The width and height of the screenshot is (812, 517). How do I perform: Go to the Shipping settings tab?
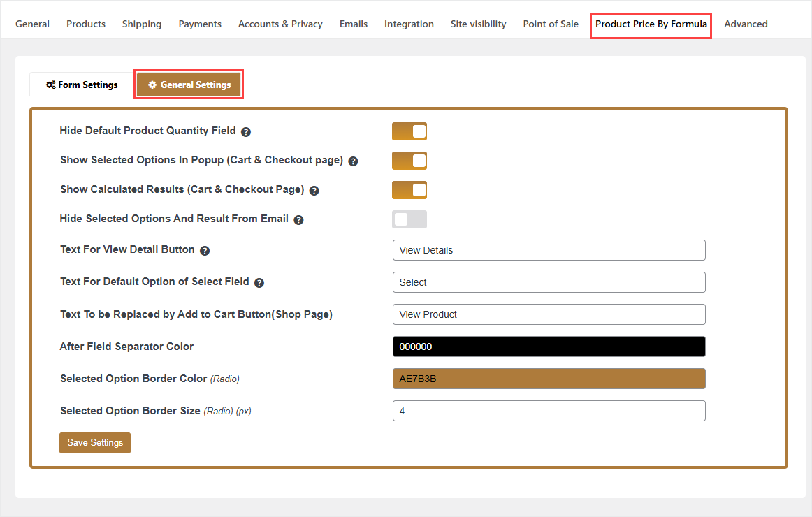(142, 24)
